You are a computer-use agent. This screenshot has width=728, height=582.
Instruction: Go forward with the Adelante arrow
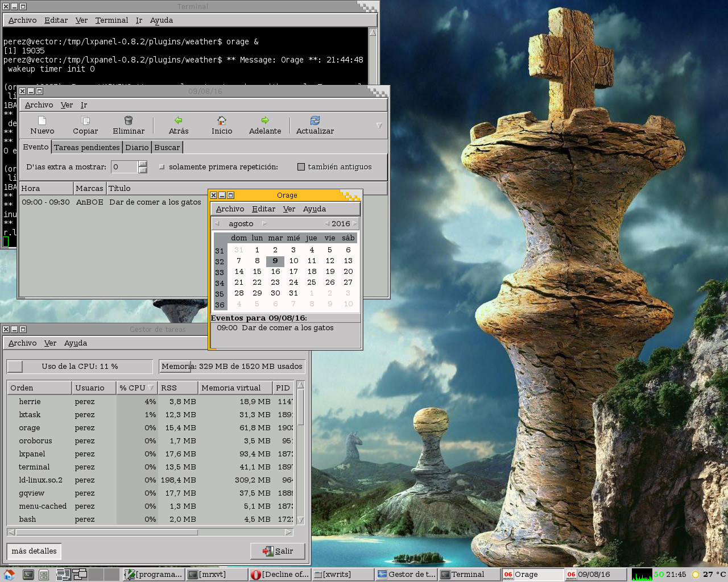click(265, 120)
